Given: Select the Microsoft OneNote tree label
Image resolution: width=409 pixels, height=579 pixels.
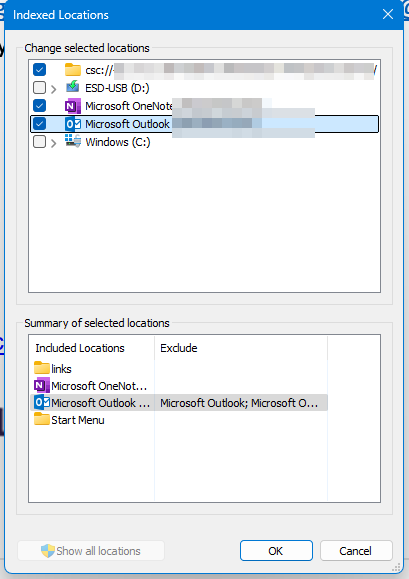Looking at the screenshot, I should [128, 106].
